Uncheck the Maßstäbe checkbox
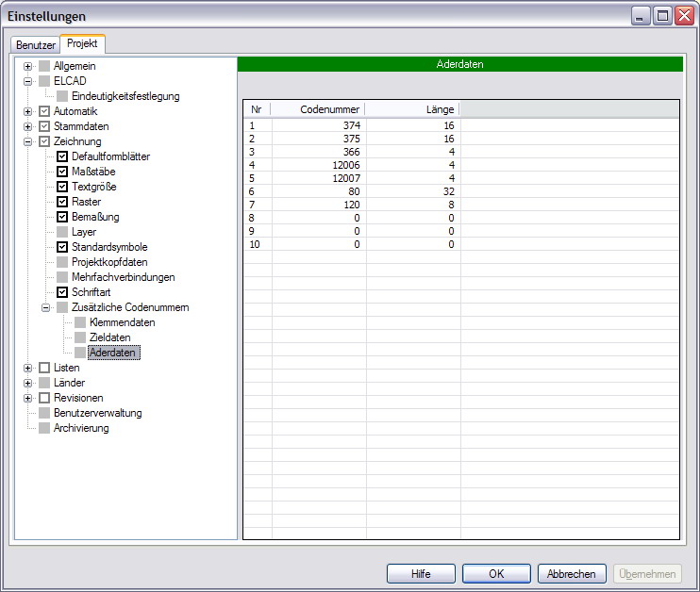700x592 pixels. 62,172
